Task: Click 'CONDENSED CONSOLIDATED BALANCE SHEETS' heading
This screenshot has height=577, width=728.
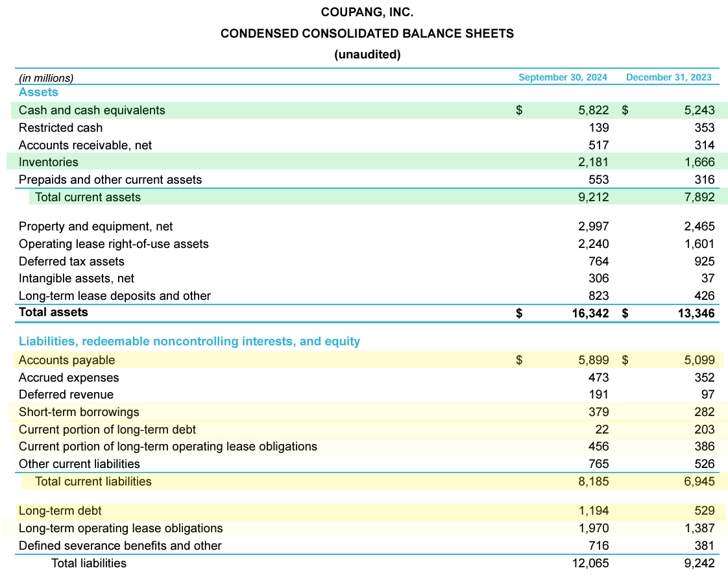Action: click(367, 34)
